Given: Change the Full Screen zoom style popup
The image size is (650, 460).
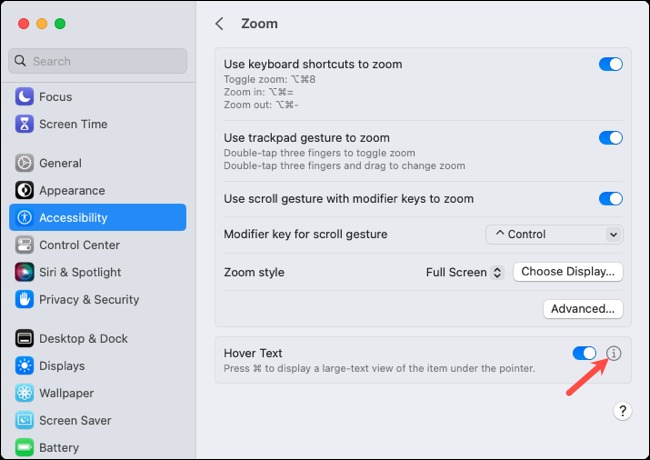Looking at the screenshot, I should point(465,272).
